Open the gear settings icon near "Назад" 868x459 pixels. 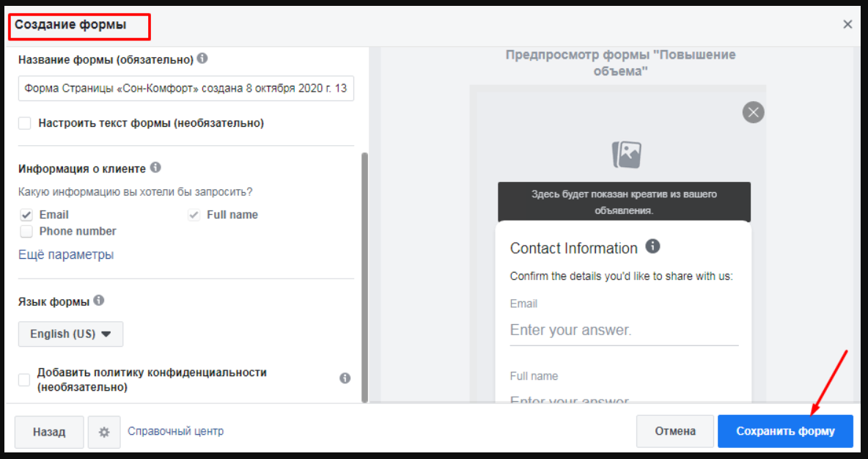click(x=103, y=432)
